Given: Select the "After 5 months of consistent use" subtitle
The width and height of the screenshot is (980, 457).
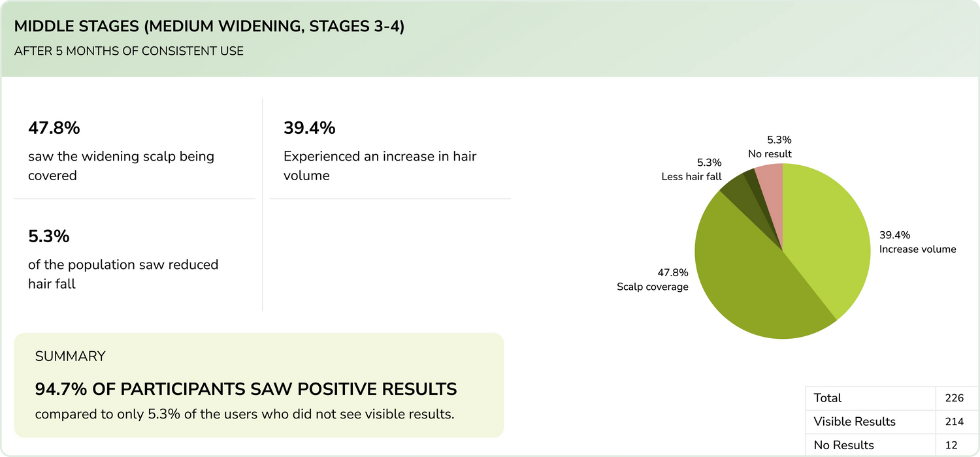Looking at the screenshot, I should pyautogui.click(x=129, y=51).
